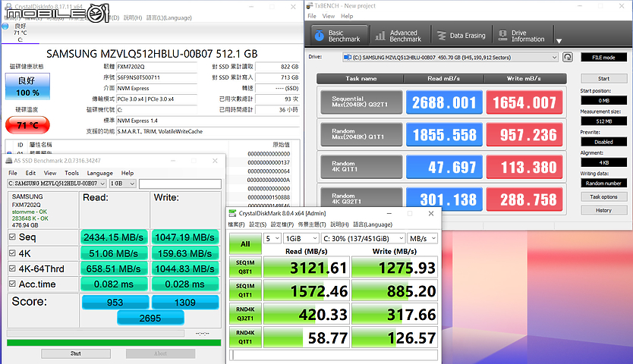
Task: Open AS SSD Language menu
Action: click(99, 173)
